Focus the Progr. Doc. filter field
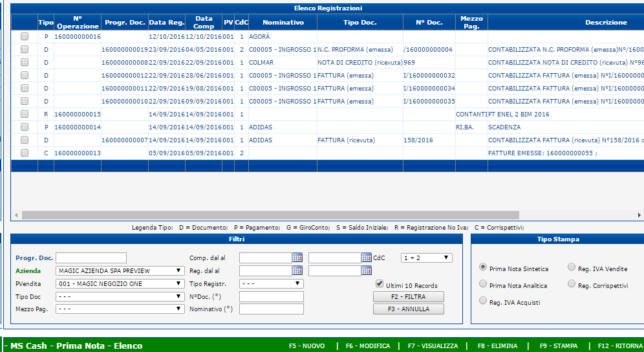 point(91,258)
